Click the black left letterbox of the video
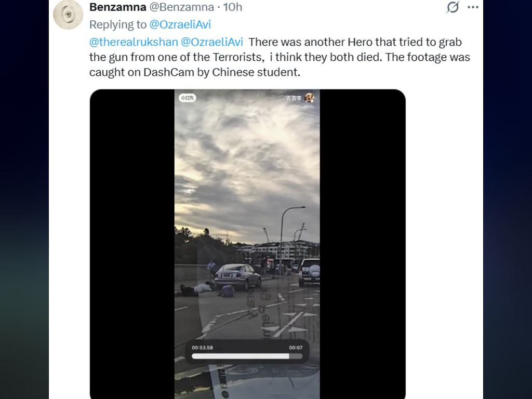 point(132,244)
